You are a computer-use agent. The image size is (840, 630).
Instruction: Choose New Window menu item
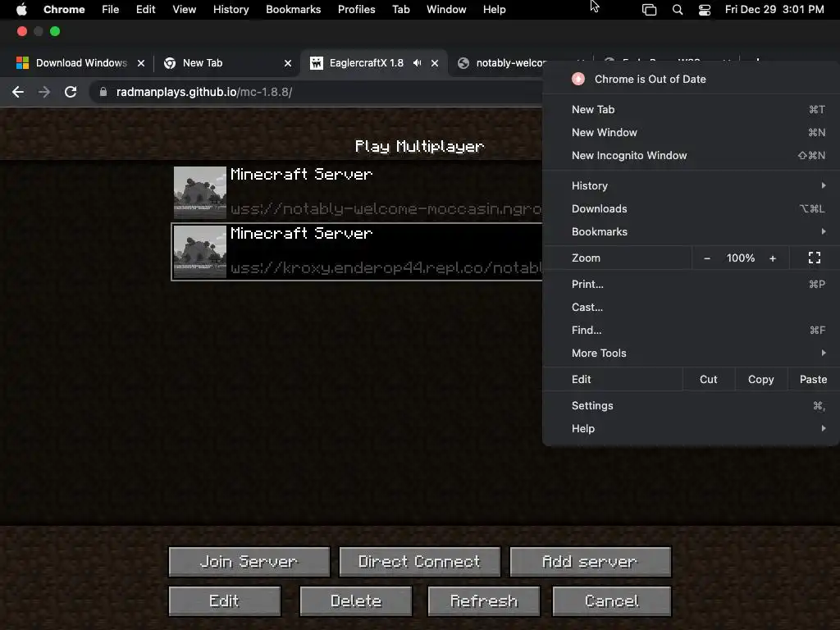tap(691, 132)
